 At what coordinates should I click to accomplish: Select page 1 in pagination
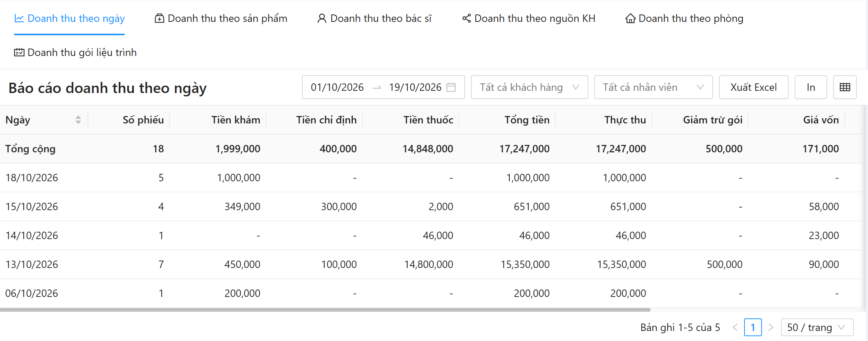pos(753,327)
